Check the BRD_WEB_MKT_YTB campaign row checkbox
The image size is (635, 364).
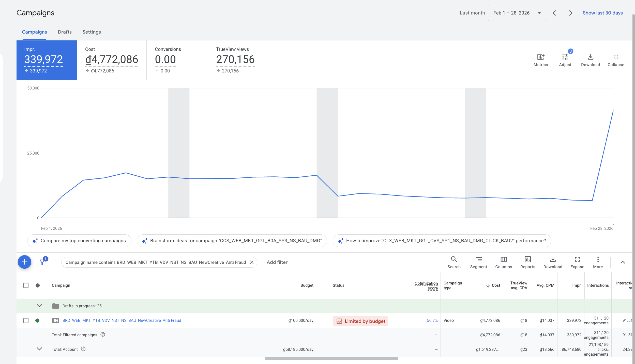[26, 321]
